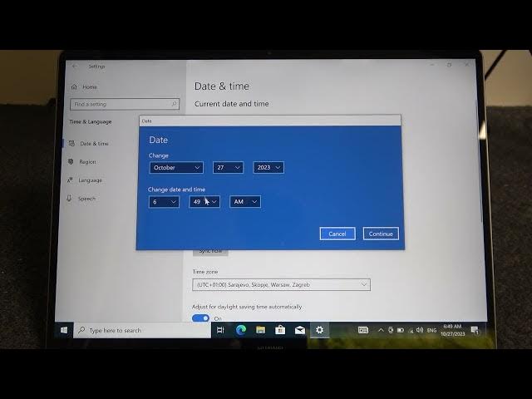The image size is (532, 399).
Task: Open the AM/PM dropdown
Action: coord(245,202)
